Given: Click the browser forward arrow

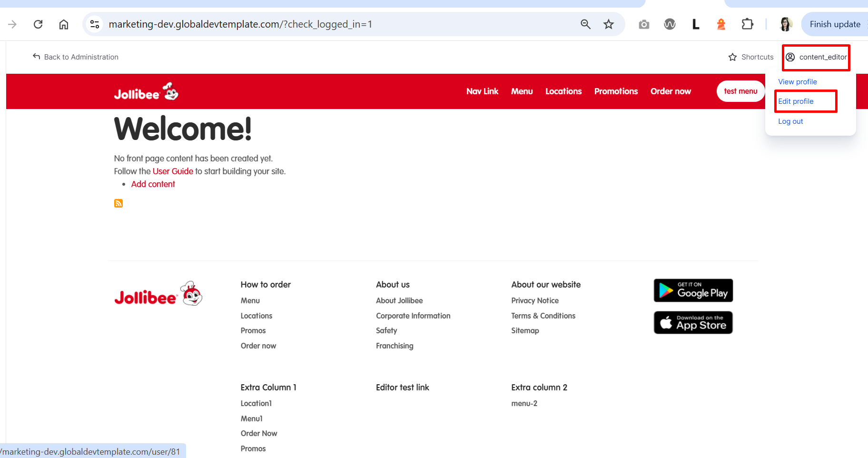Looking at the screenshot, I should tap(12, 24).
